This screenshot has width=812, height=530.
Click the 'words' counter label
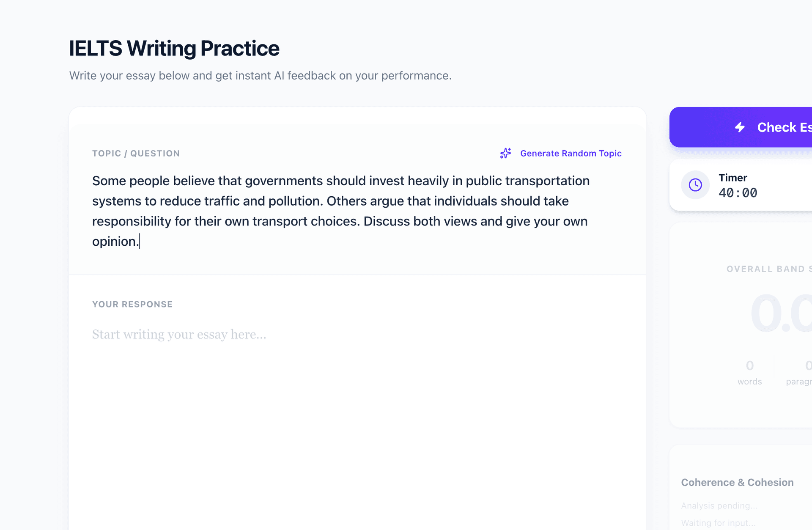pos(749,382)
